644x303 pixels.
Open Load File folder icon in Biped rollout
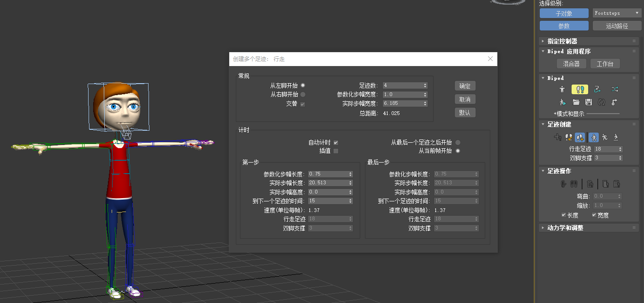(x=576, y=102)
